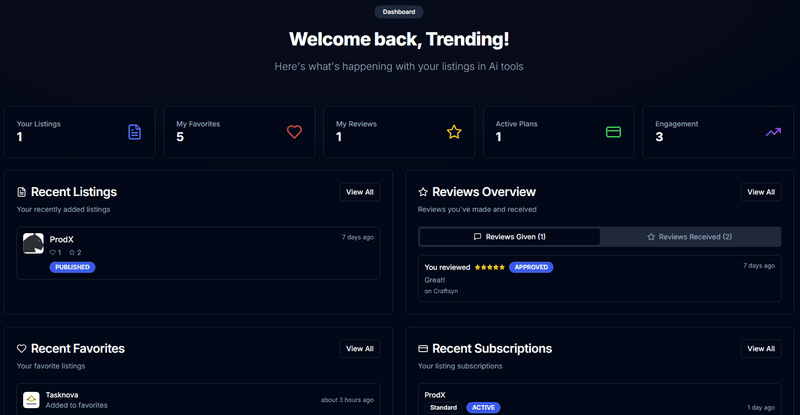Click the document icon in Your Listings card
This screenshot has width=800, height=415.
click(x=134, y=132)
